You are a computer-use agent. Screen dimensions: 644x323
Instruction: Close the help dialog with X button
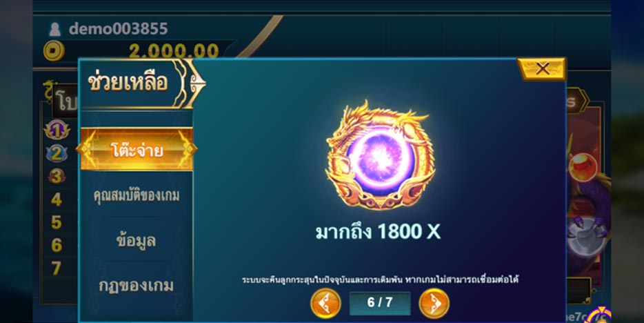pos(542,68)
